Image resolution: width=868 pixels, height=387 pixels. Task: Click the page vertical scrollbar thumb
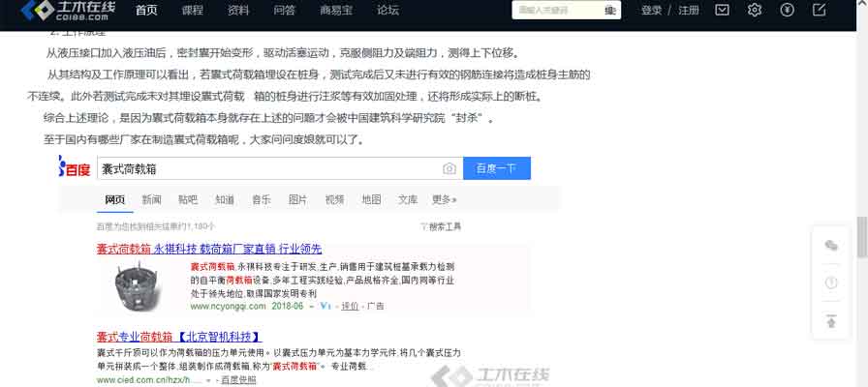(862, 237)
